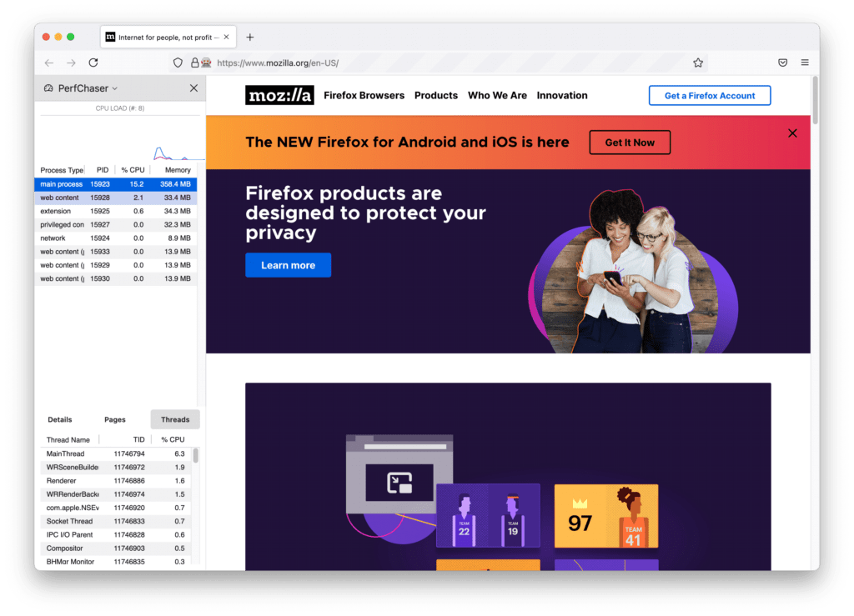Switch to the Threads tab
Image resolution: width=854 pixels, height=616 pixels.
pos(175,419)
